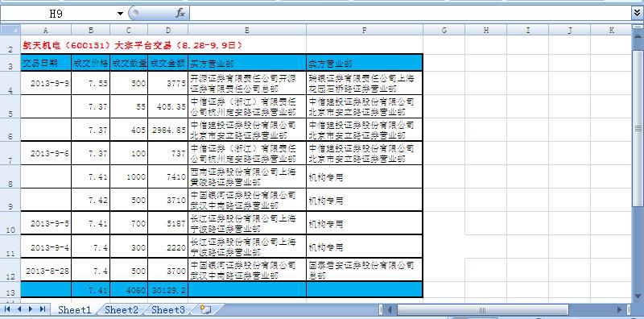
Task: Click date cell 2013-9-9
Action: click(x=46, y=84)
